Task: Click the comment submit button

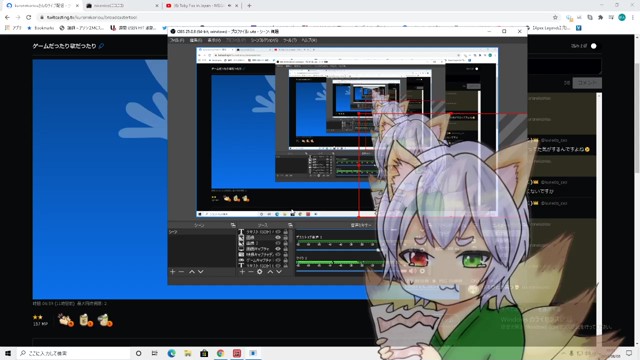Action: (587, 83)
